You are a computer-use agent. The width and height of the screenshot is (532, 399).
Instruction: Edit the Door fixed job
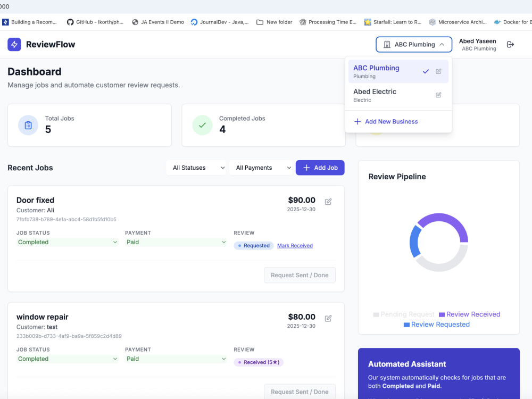(x=328, y=202)
